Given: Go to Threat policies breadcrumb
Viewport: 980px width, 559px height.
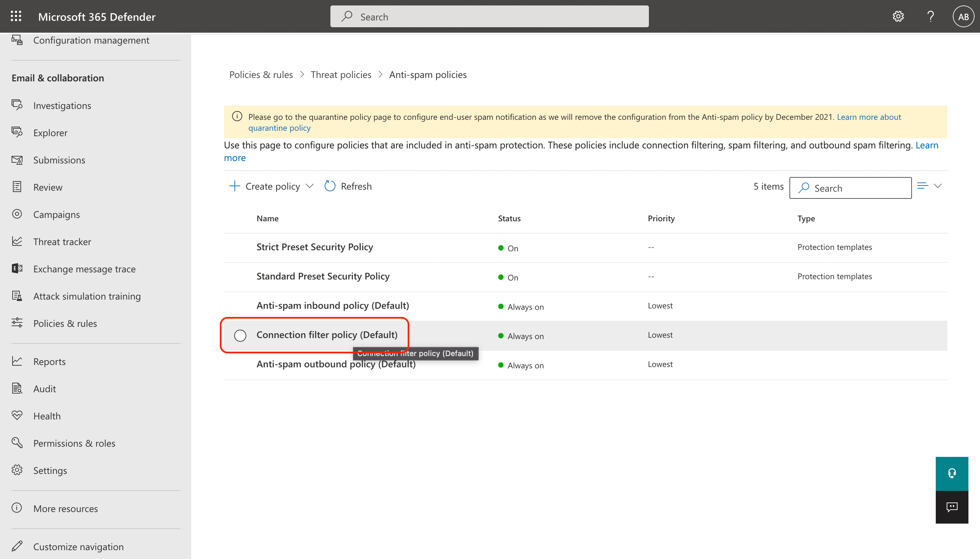Looking at the screenshot, I should [341, 75].
